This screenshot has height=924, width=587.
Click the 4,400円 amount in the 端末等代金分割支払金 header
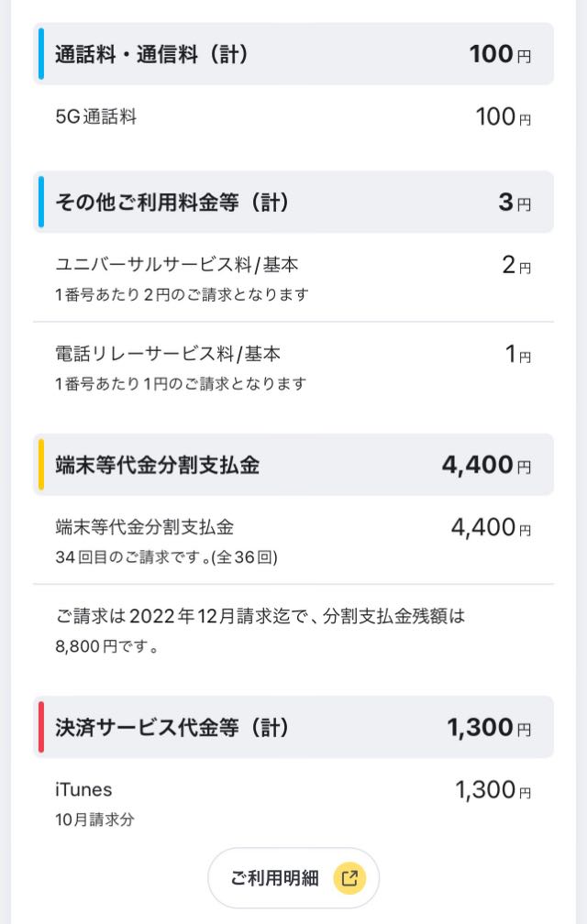pos(487,466)
